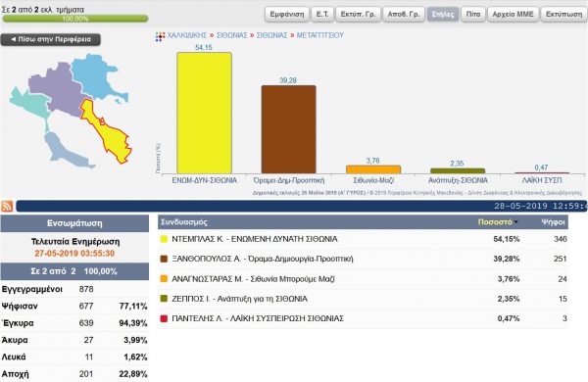Click the brown Όραμα-Δημ-Προοπτική bar
The width and height of the screenshot is (588, 382).
point(288,129)
